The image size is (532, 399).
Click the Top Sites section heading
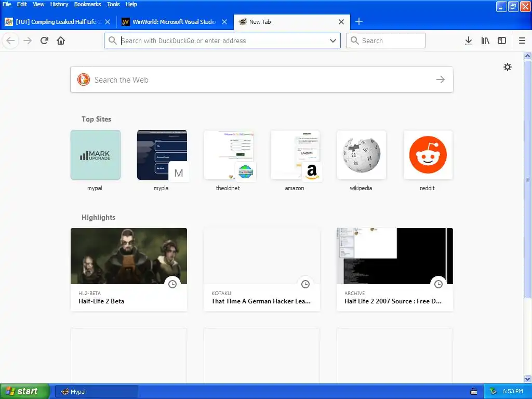(96, 119)
